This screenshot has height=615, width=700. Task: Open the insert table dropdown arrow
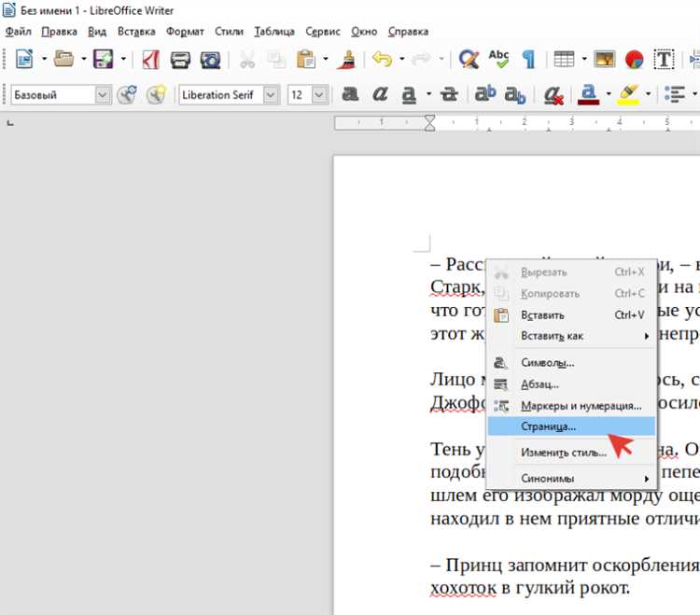(x=584, y=59)
